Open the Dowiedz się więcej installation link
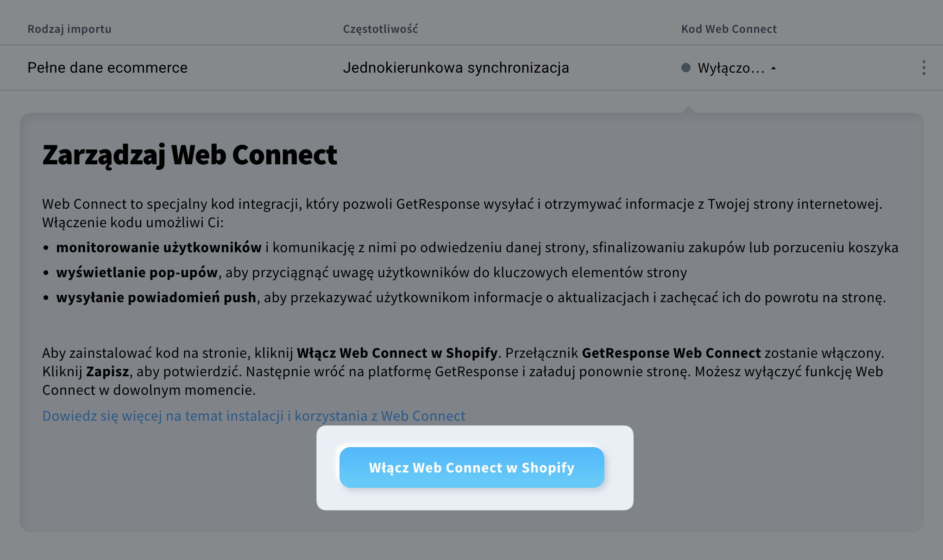The width and height of the screenshot is (943, 560). point(254,416)
